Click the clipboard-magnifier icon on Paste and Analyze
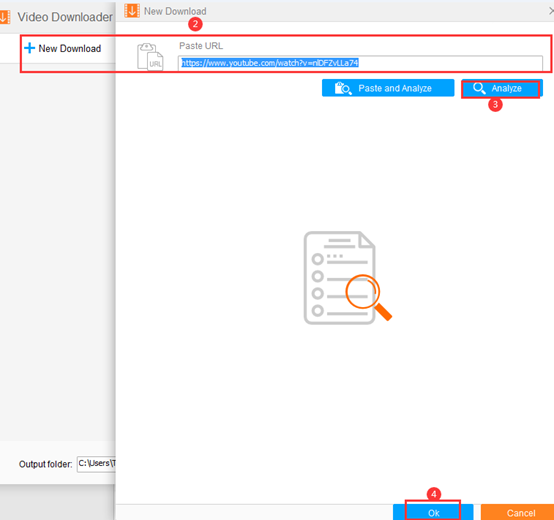 coord(343,88)
